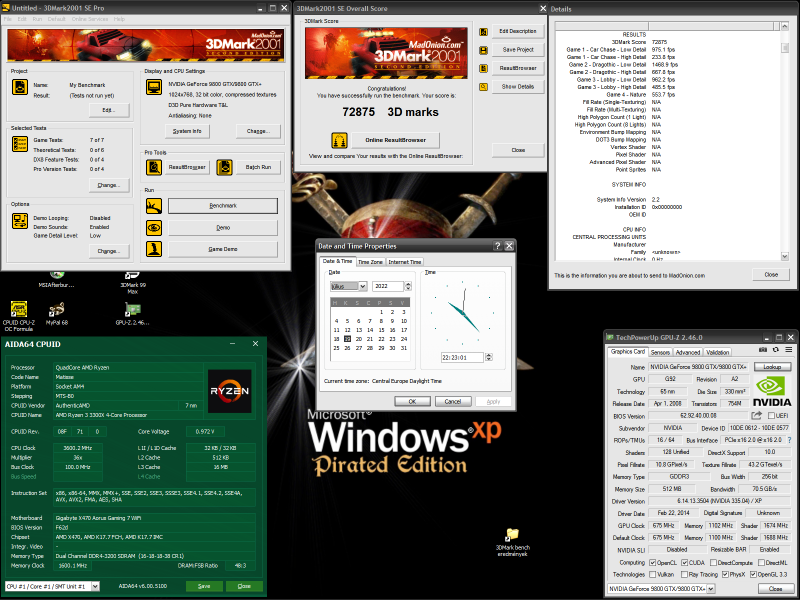Screen dimensions: 800x600
Task: Click the Selected Tests checklist icon
Action: [20, 144]
